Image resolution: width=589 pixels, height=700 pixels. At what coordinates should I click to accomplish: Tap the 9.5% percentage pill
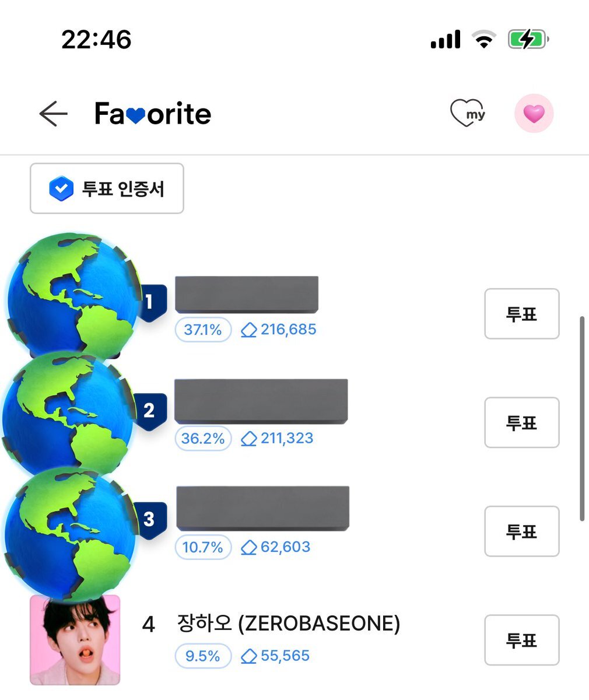202,656
